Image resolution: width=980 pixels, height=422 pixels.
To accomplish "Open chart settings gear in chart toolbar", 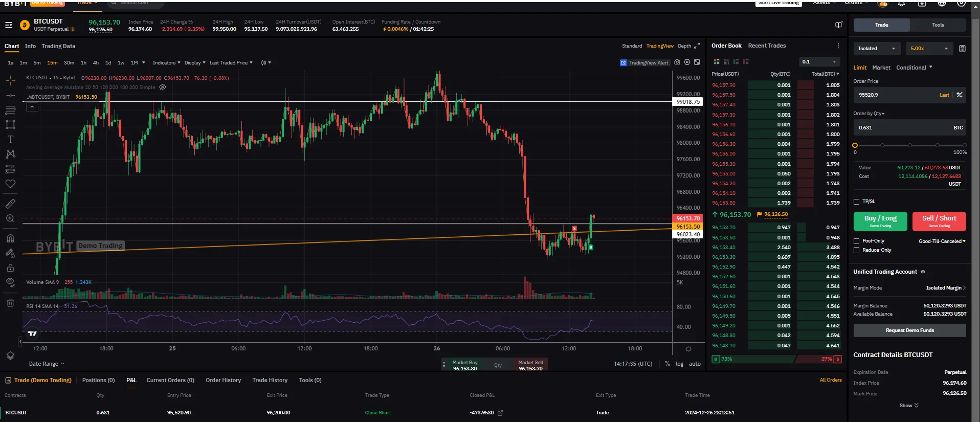I will coord(687,62).
